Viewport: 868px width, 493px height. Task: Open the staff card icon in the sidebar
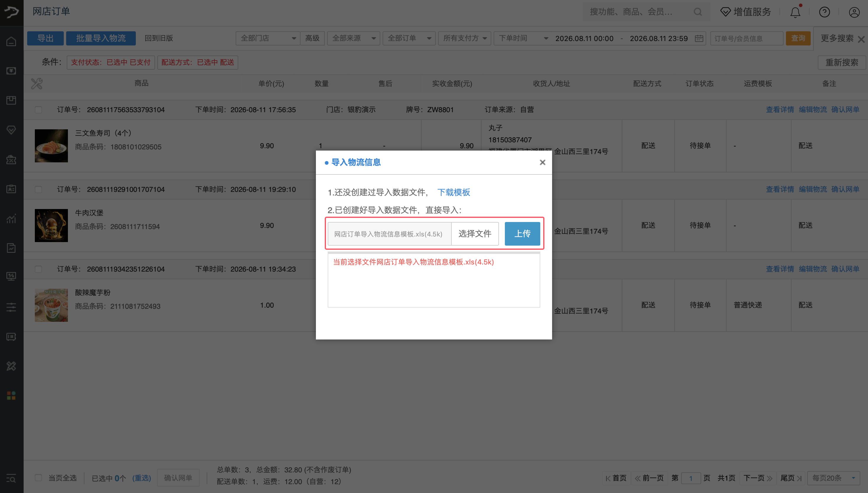[x=11, y=189]
